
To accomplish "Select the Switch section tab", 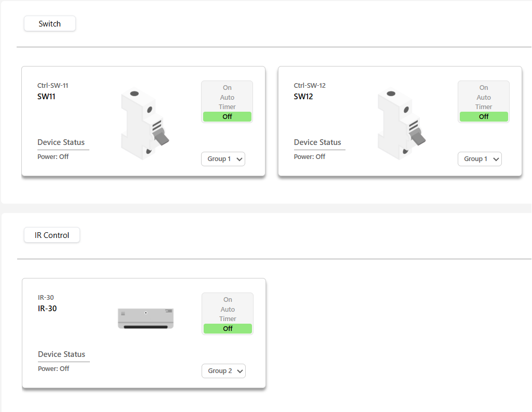I will click(x=49, y=23).
